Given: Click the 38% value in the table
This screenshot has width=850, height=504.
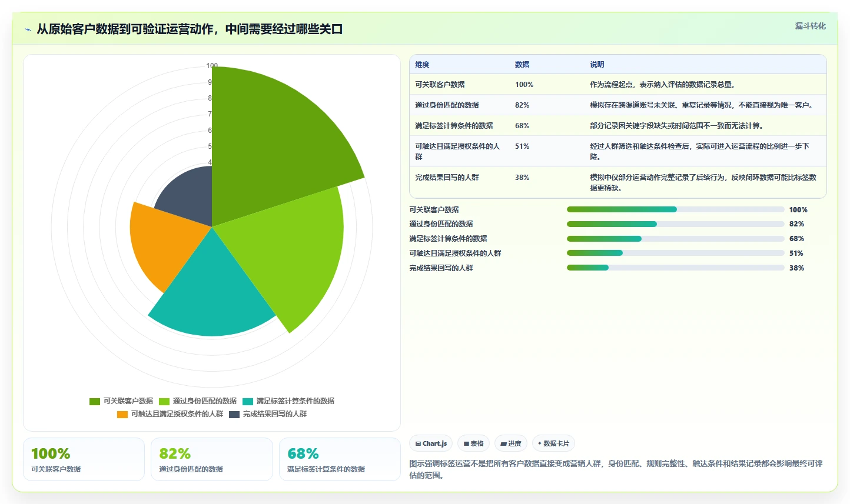Looking at the screenshot, I should pos(522,178).
